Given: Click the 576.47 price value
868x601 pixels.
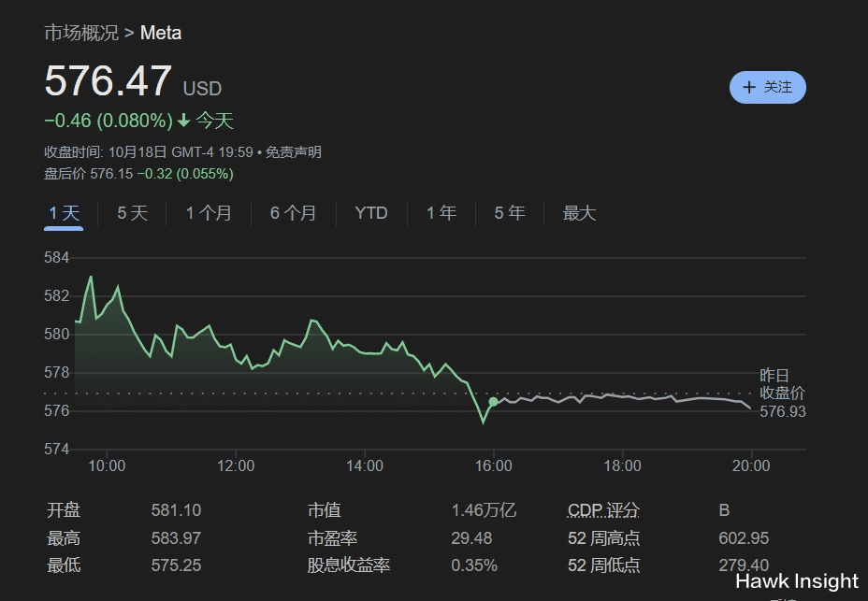Looking at the screenshot, I should coord(108,80).
